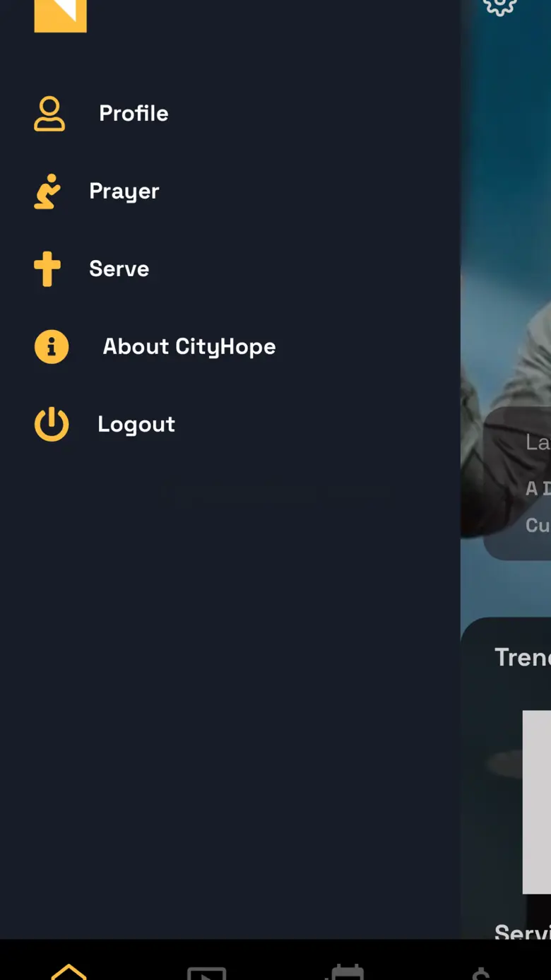The height and width of the screenshot is (980, 551).
Task: Tap the gray Trending thumbnail
Action: tap(536, 802)
